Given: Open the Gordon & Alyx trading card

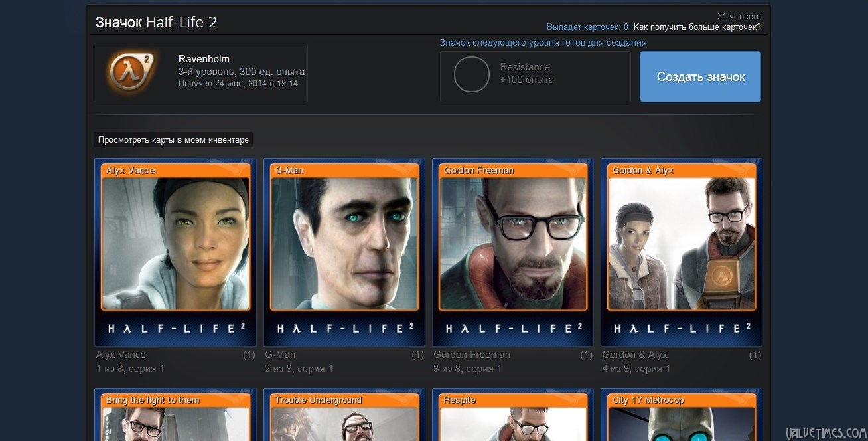Looking at the screenshot, I should [681, 252].
